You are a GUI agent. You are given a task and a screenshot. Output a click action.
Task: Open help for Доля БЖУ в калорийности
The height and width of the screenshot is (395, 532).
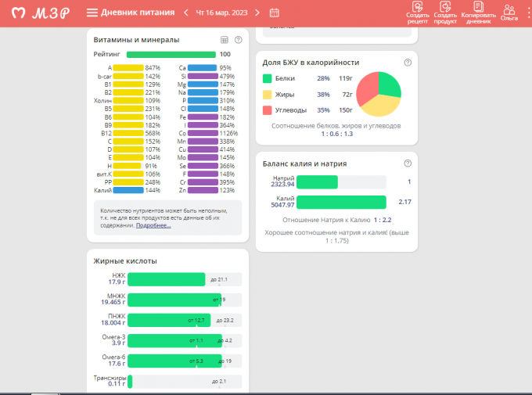pos(408,63)
